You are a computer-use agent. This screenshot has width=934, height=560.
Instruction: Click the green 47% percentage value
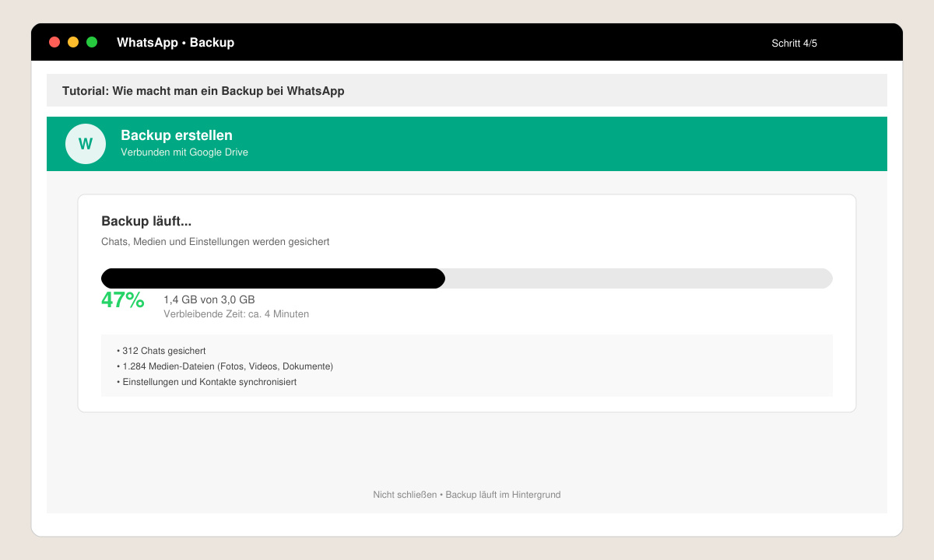click(x=123, y=300)
